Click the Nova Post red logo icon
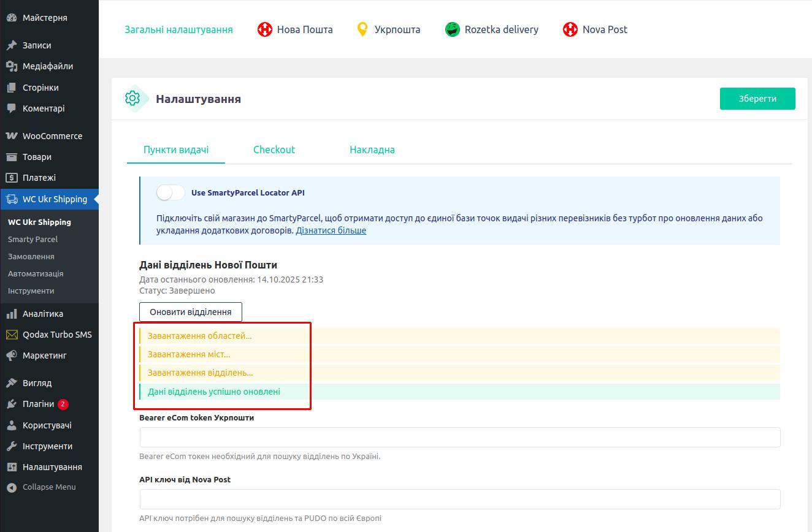Screen dimensions: 812x532 click(x=570, y=29)
